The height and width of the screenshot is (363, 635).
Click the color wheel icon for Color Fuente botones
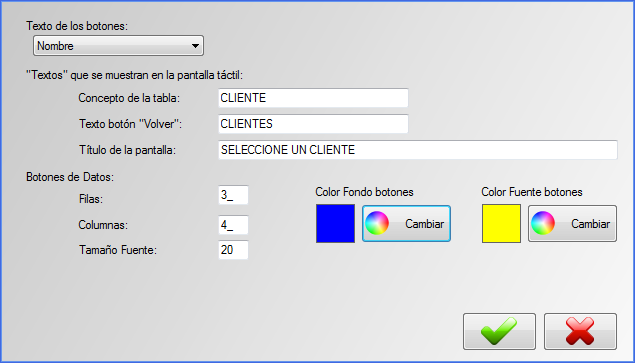[543, 223]
